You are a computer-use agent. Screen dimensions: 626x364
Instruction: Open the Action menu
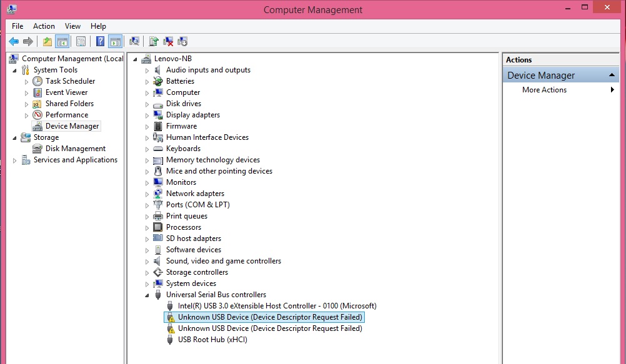point(44,26)
